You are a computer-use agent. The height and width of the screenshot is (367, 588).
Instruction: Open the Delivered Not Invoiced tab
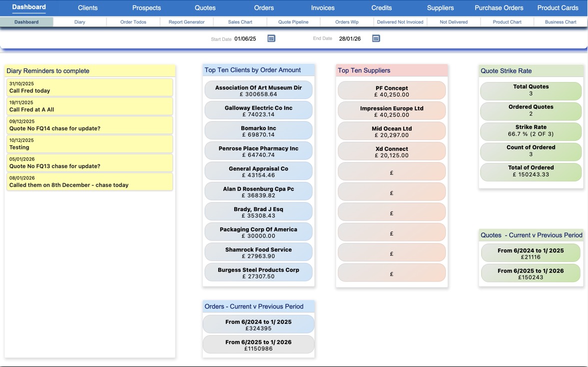click(x=400, y=22)
